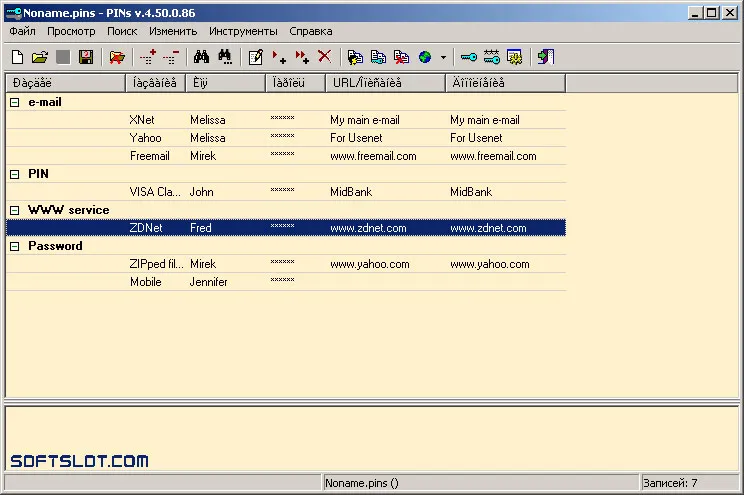Click the globe open URL icon
Viewport: 744px width, 495px height.
pos(425,57)
